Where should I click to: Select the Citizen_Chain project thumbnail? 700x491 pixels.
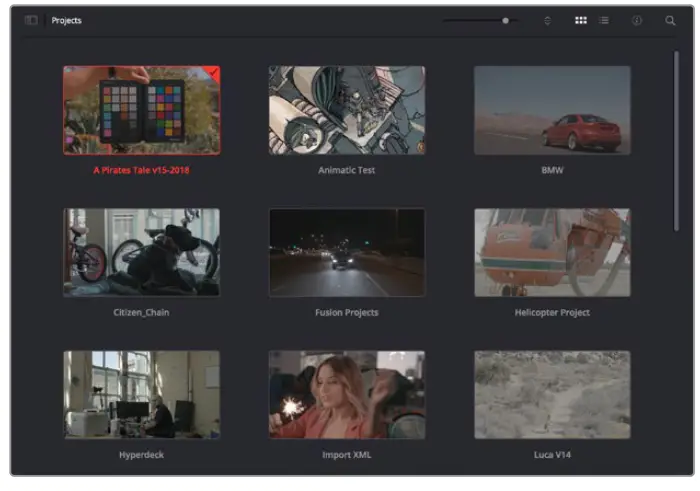(x=142, y=252)
